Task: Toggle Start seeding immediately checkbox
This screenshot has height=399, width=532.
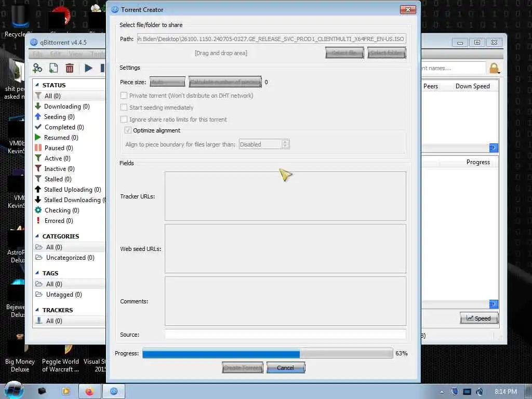Action: (124, 108)
